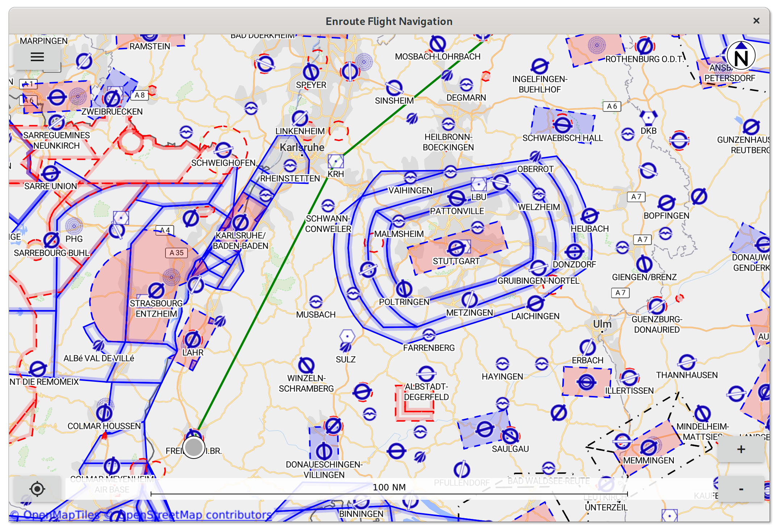Click the Stuttgart airport symbol
Screen dimensions: 780x532
coord(457,248)
